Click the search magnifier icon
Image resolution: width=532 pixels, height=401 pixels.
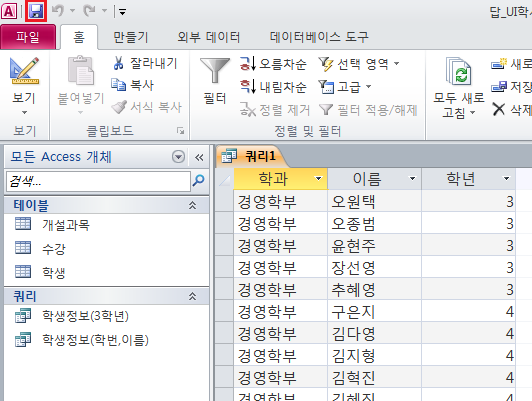199,180
